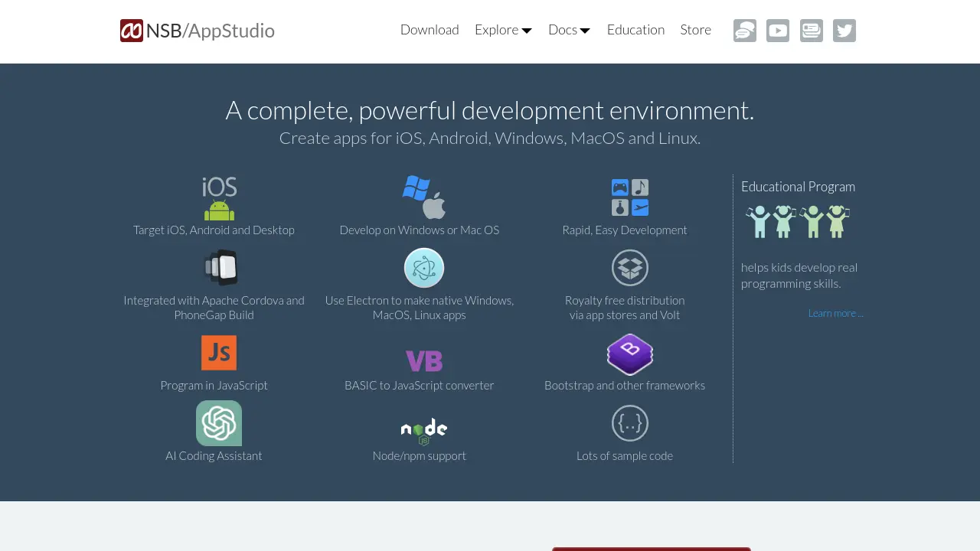Click the NSB/AppStudio site title text

[x=211, y=31]
